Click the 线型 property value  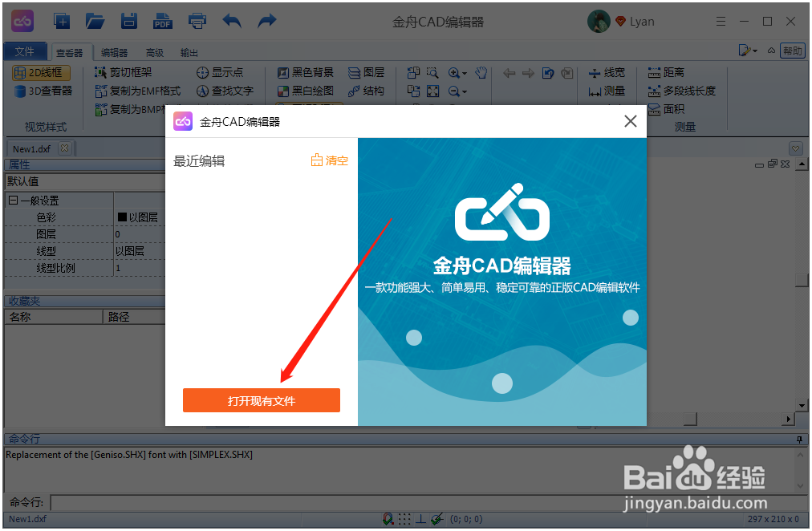139,251
